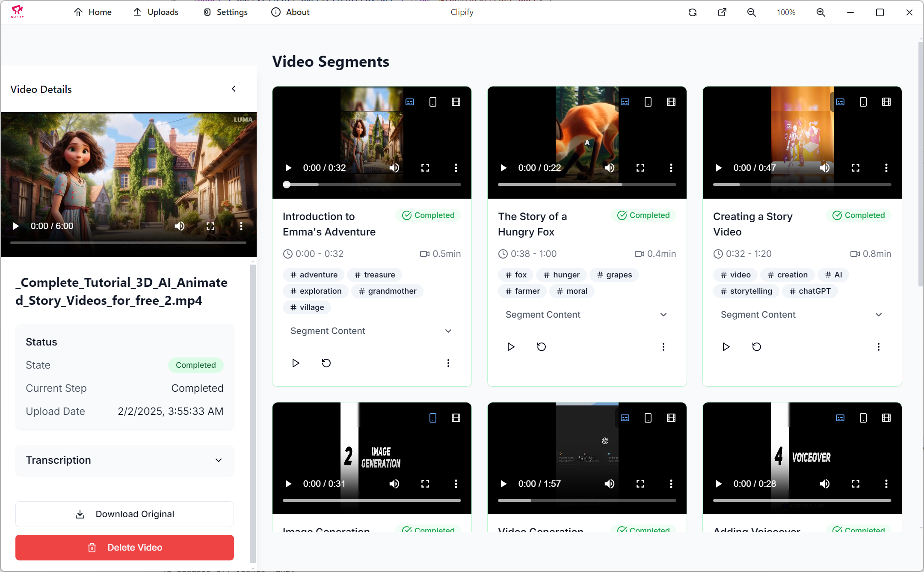Screen dimensions: 924x572
Task: Click the zoom out magnifier icon
Action: (x=752, y=12)
